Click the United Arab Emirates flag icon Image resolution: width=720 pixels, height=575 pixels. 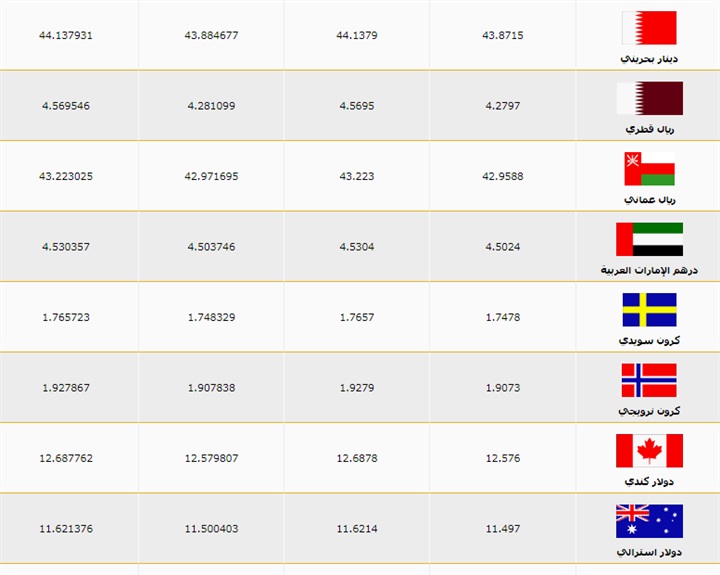(x=649, y=239)
